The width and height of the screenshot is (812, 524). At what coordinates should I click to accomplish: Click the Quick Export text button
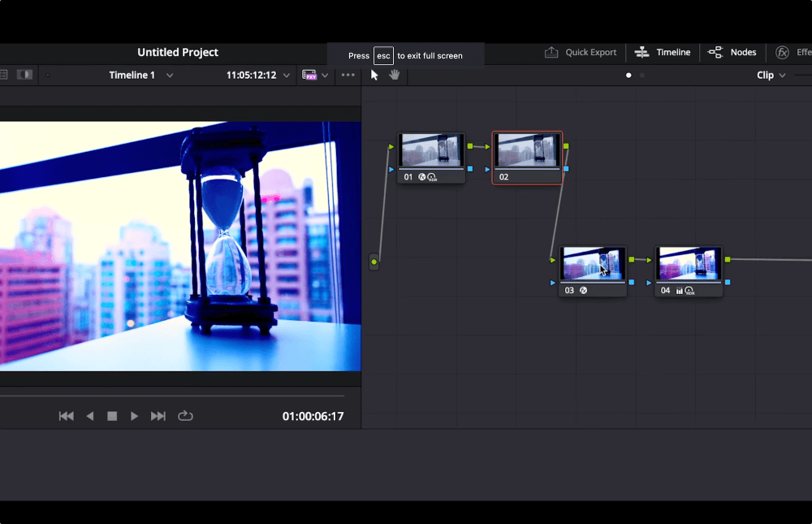coord(591,52)
